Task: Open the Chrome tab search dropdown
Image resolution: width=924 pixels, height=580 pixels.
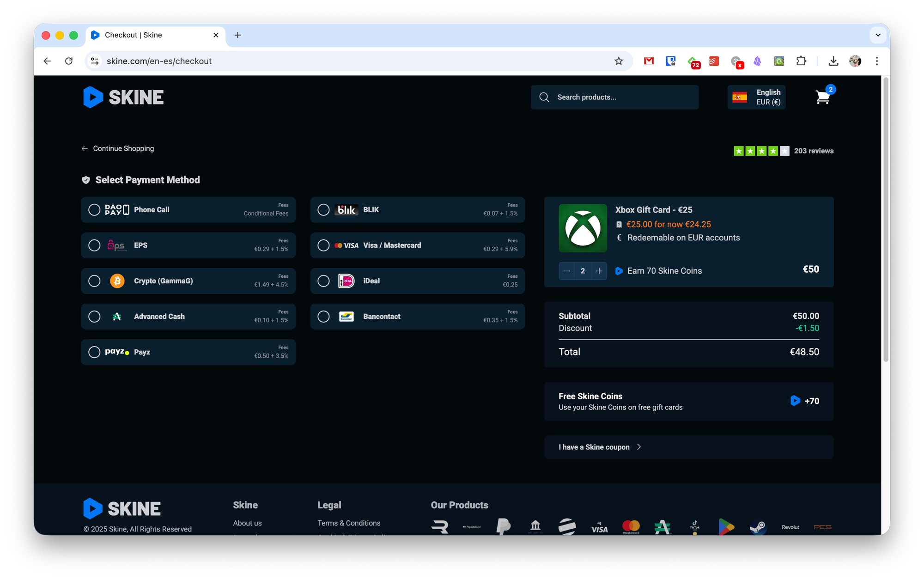Action: (x=878, y=35)
